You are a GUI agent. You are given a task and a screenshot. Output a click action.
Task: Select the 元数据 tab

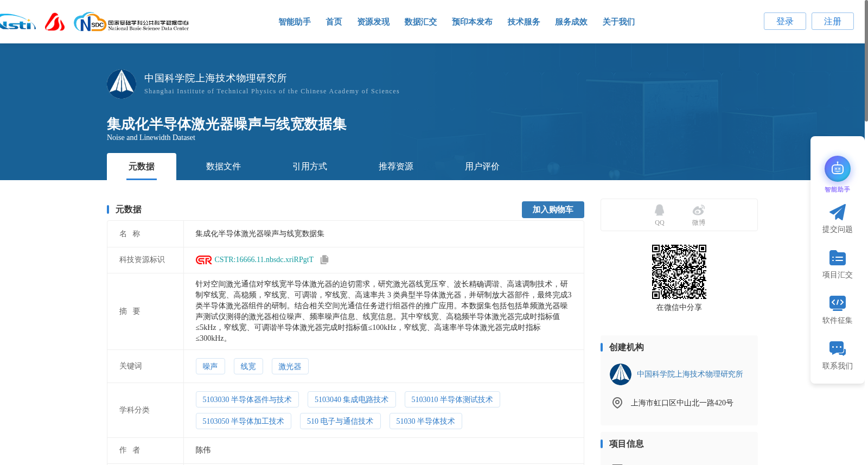(142, 167)
